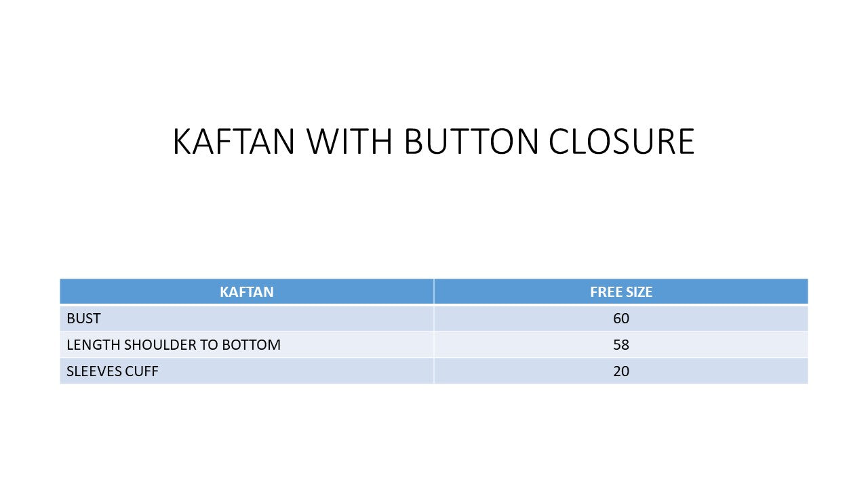Click the length value 58
Viewport: 868px width, 488px height.
click(x=621, y=345)
